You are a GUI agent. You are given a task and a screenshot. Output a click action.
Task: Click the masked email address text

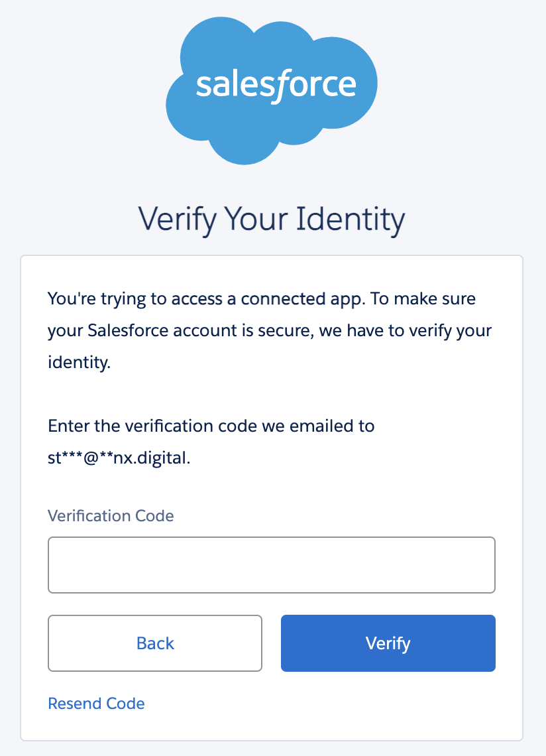[x=118, y=457]
